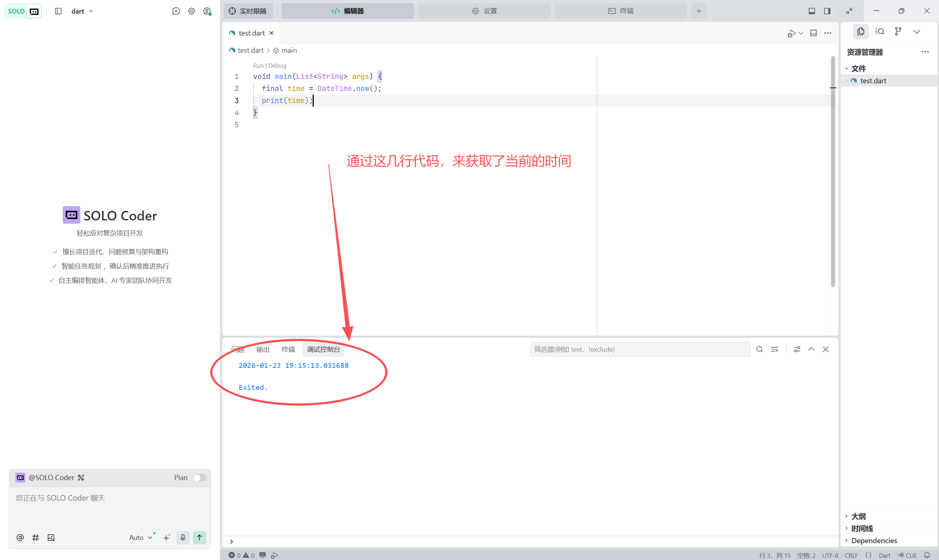
Task: Toggle the Plan mode switch
Action: (199, 477)
